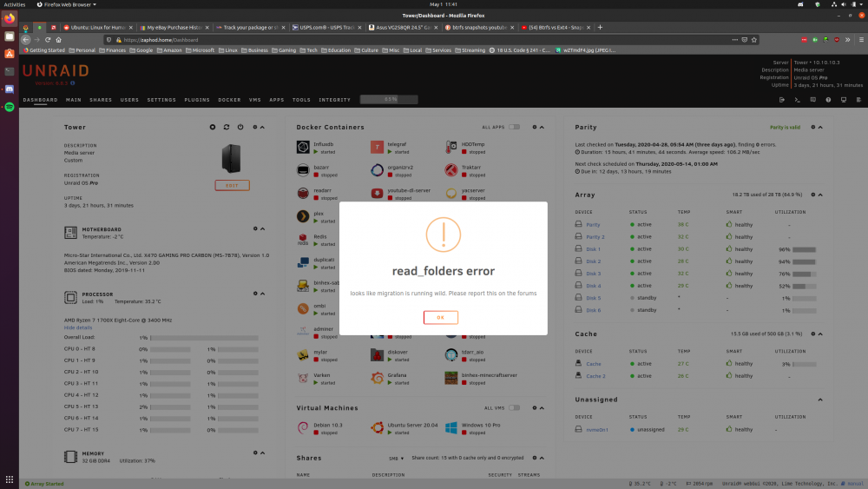Click the duplicati container icon
The width and height of the screenshot is (868, 489).
(x=303, y=262)
